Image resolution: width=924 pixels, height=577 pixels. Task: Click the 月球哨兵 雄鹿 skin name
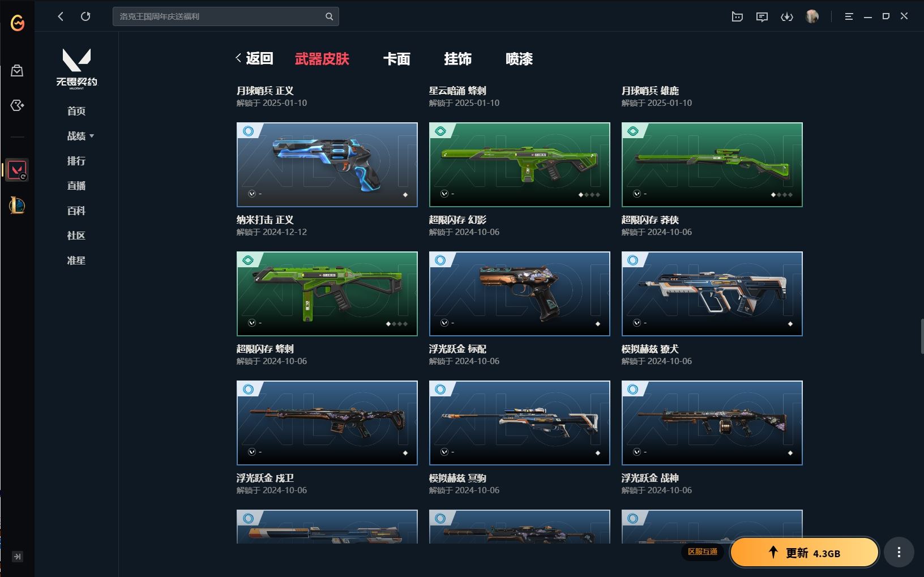[650, 91]
